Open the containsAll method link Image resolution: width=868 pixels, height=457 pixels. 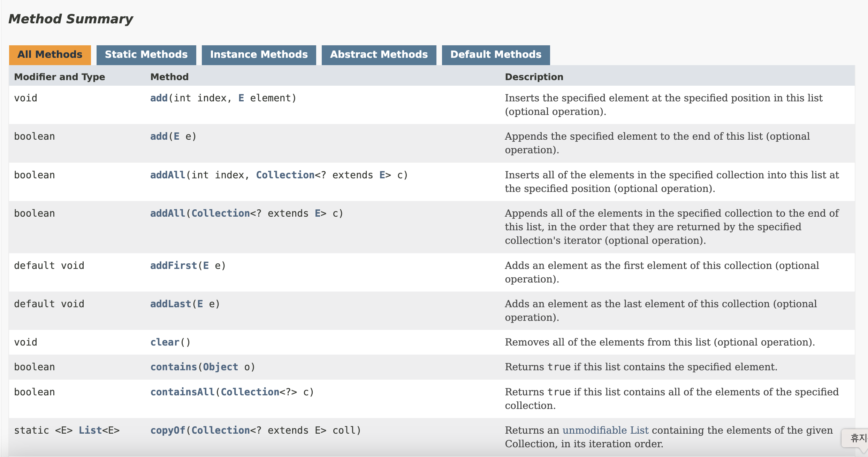tap(182, 392)
